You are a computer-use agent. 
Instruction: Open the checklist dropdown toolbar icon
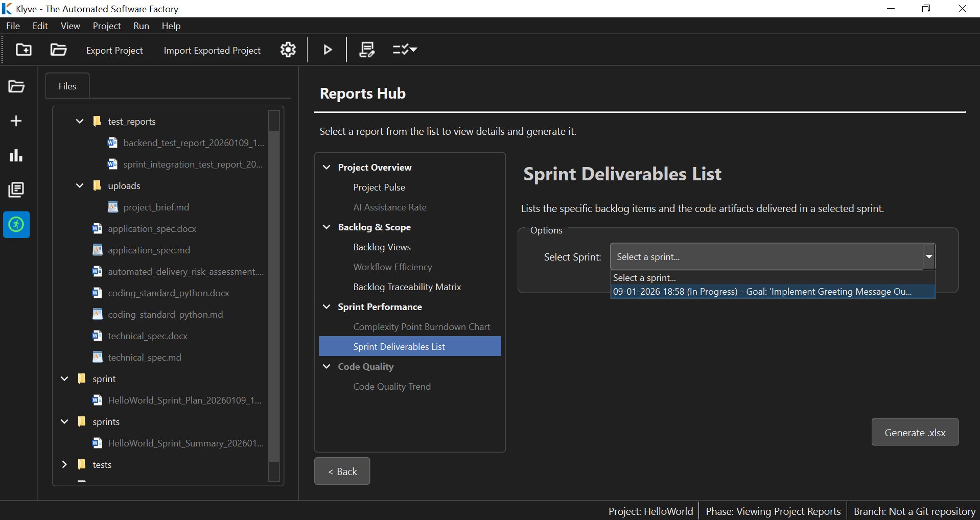tap(405, 50)
